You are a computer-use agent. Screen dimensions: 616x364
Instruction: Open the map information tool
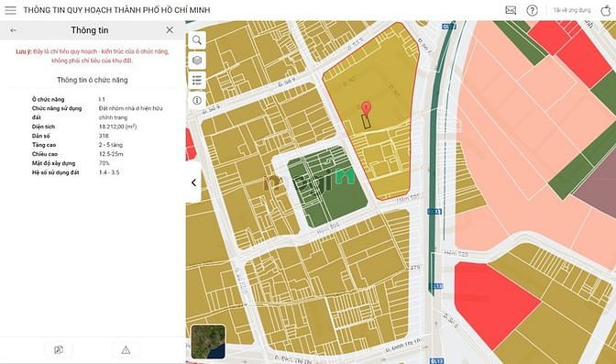click(x=197, y=100)
